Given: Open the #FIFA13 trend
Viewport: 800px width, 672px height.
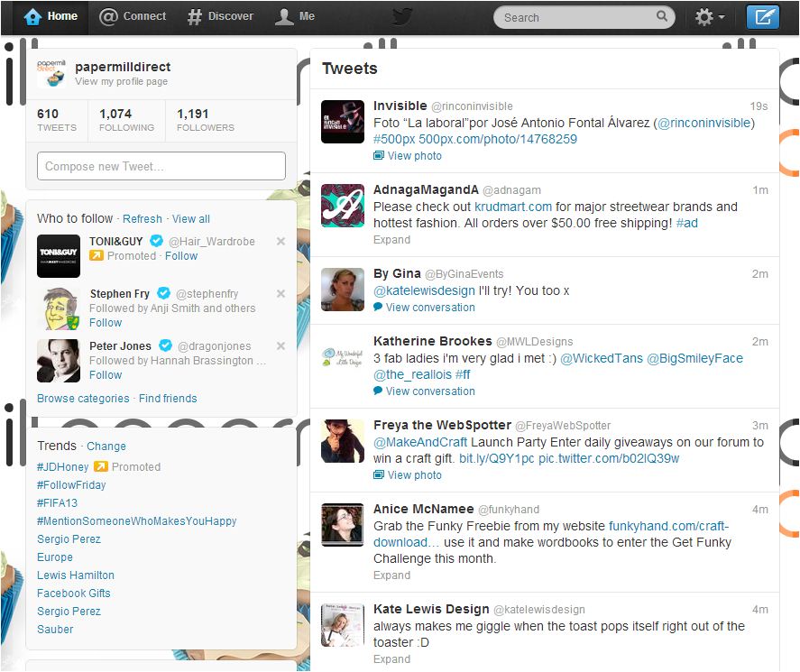Looking at the screenshot, I should [57, 502].
